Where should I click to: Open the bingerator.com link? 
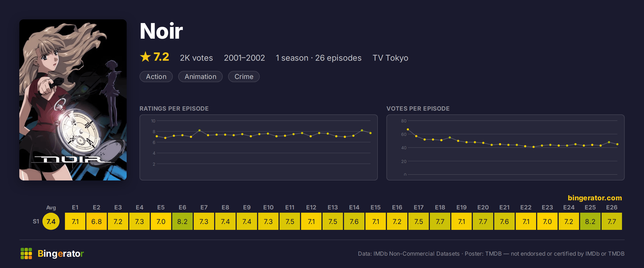pos(595,198)
